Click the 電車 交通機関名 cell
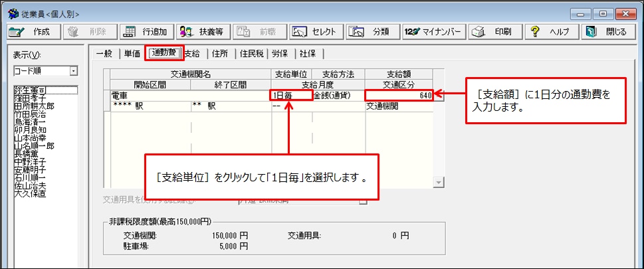This screenshot has width=644, height=269. point(191,96)
